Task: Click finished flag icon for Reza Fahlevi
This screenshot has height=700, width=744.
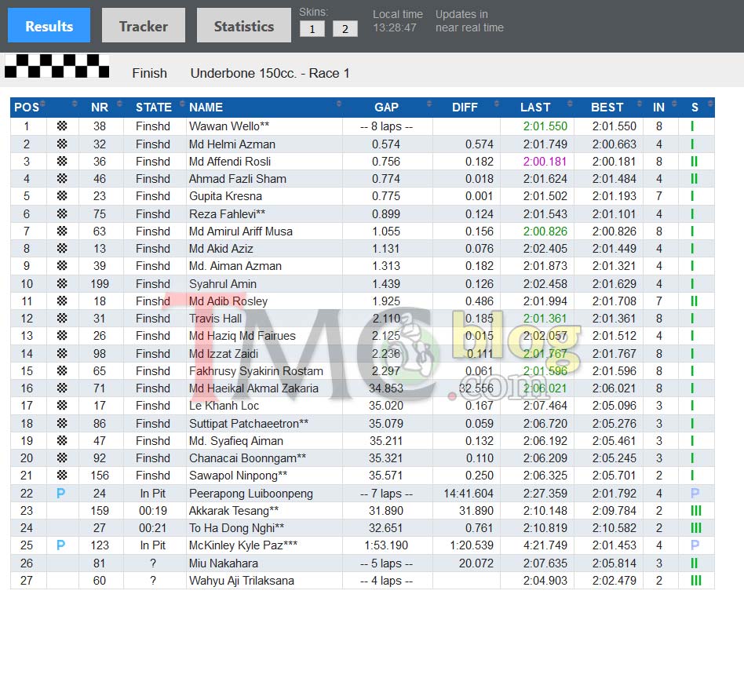Action: (x=62, y=213)
